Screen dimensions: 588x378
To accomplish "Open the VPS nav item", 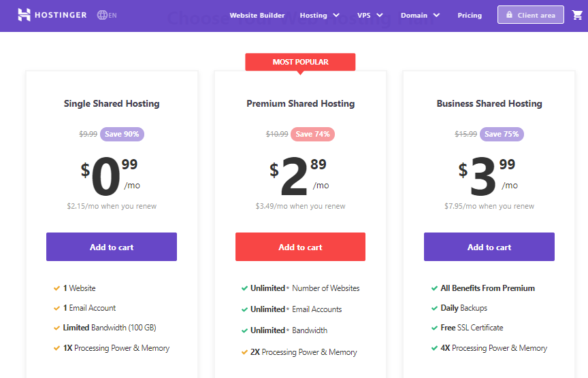I will [x=363, y=16].
